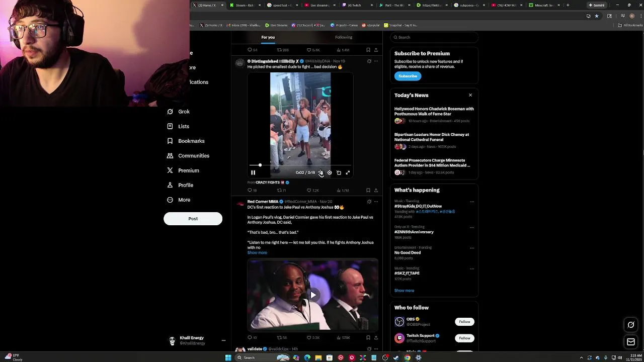Share the Distinguished Hillbilly post

[376, 191]
